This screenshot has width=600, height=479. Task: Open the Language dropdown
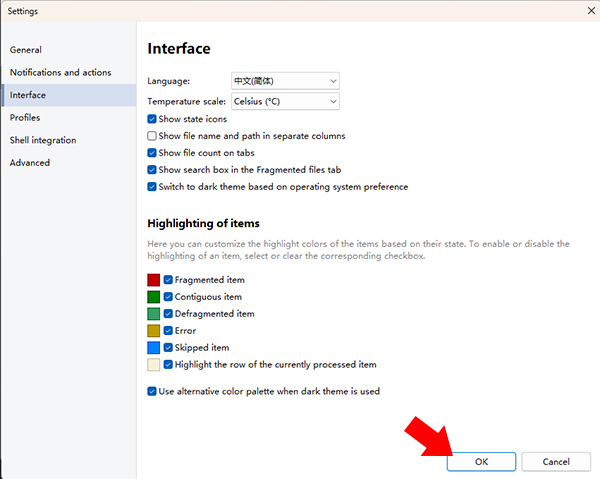(x=285, y=80)
